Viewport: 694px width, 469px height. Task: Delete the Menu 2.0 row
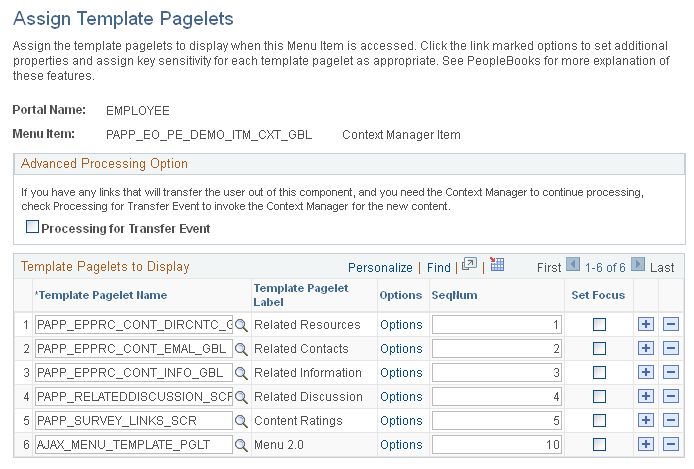click(x=671, y=444)
